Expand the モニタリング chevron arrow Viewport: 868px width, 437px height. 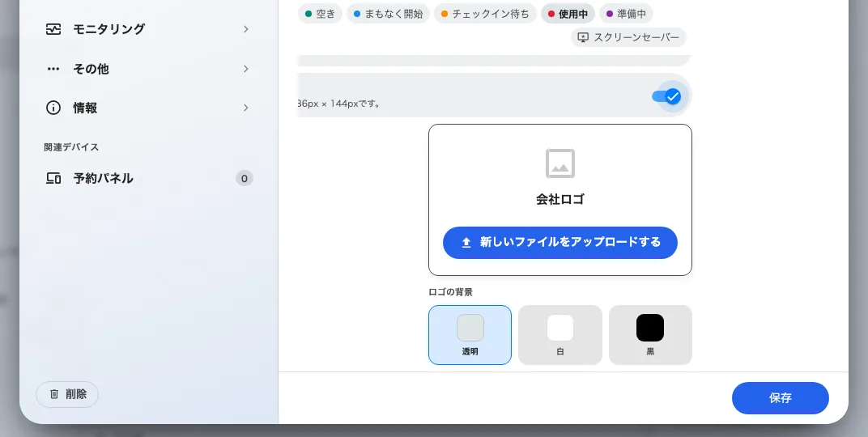[x=246, y=29]
